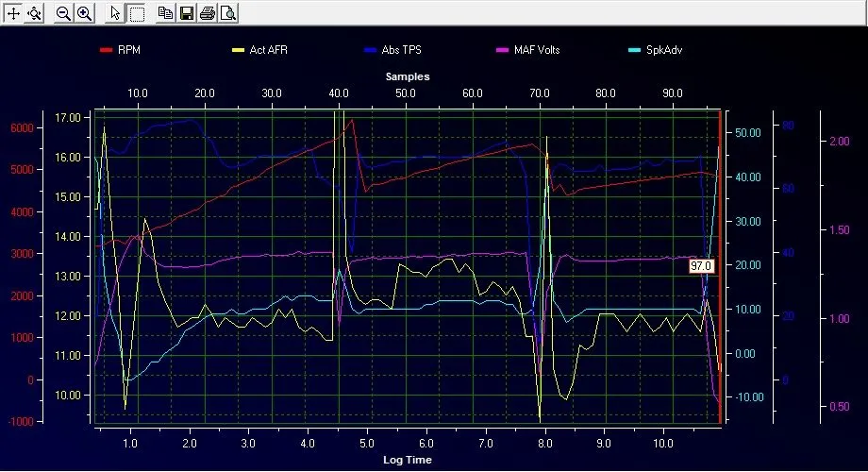The image size is (868, 472).
Task: Click the zoom-to-fit extents icon
Action: [34, 13]
